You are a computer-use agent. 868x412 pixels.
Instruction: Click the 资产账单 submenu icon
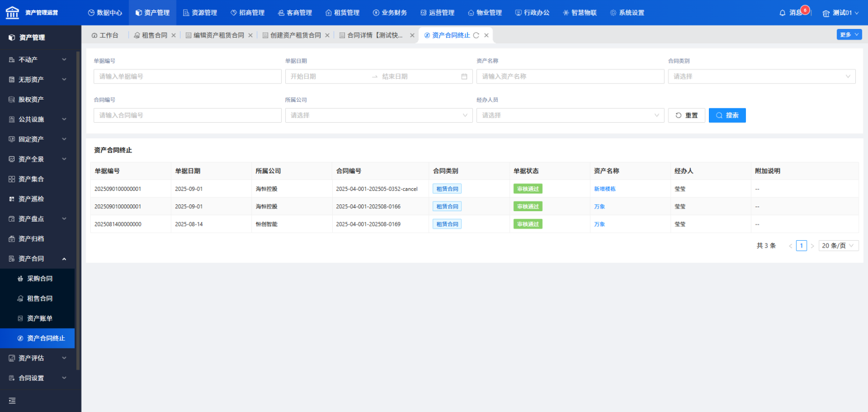[21, 318]
